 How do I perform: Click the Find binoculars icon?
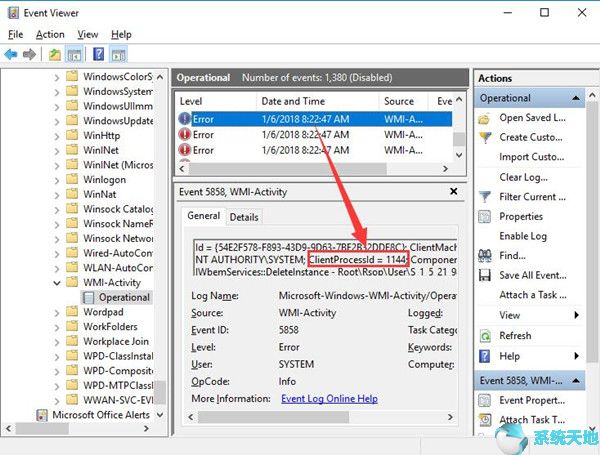coord(485,255)
